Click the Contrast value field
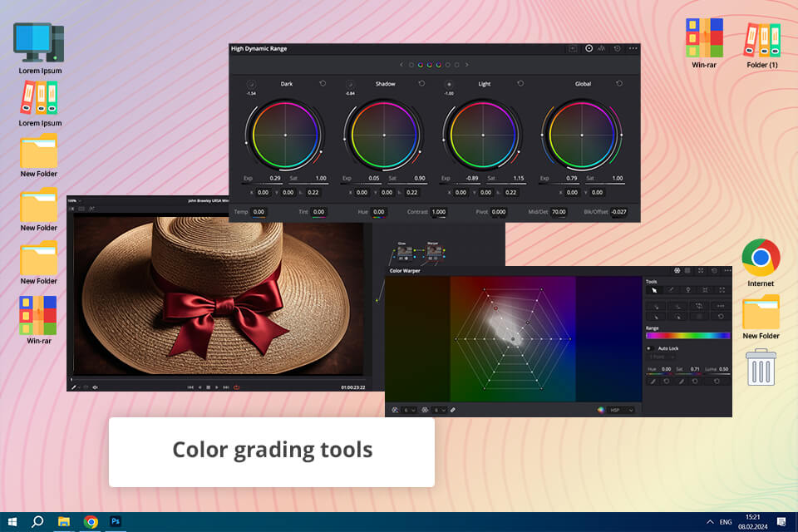 (x=438, y=212)
